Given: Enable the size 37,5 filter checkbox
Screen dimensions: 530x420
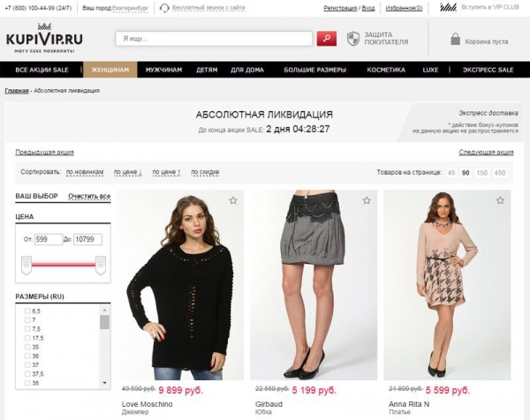Looking at the screenshot, I should (27, 374).
